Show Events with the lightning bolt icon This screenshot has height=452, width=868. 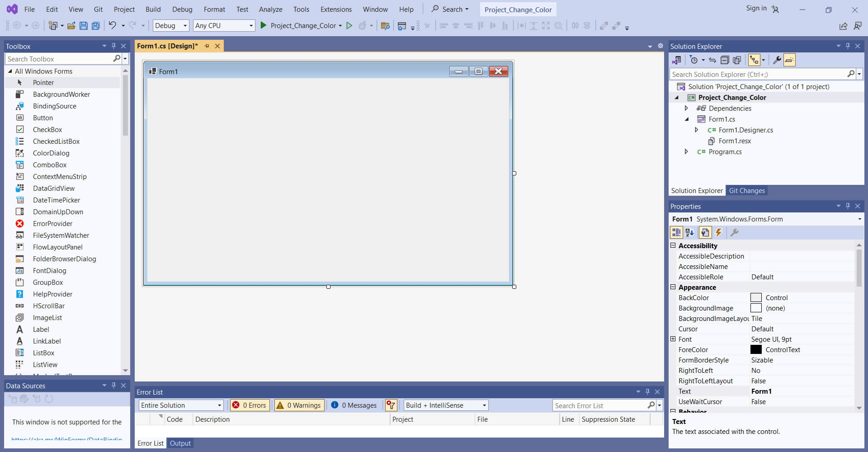(x=718, y=232)
